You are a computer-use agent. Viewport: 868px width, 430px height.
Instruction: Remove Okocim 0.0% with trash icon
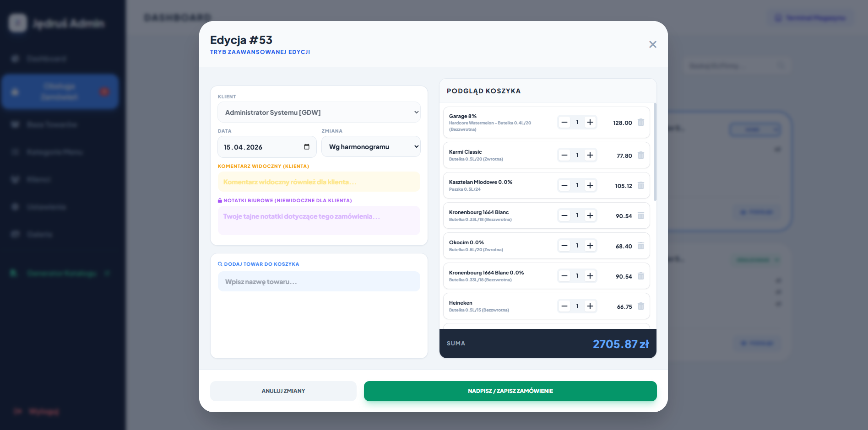coord(641,246)
